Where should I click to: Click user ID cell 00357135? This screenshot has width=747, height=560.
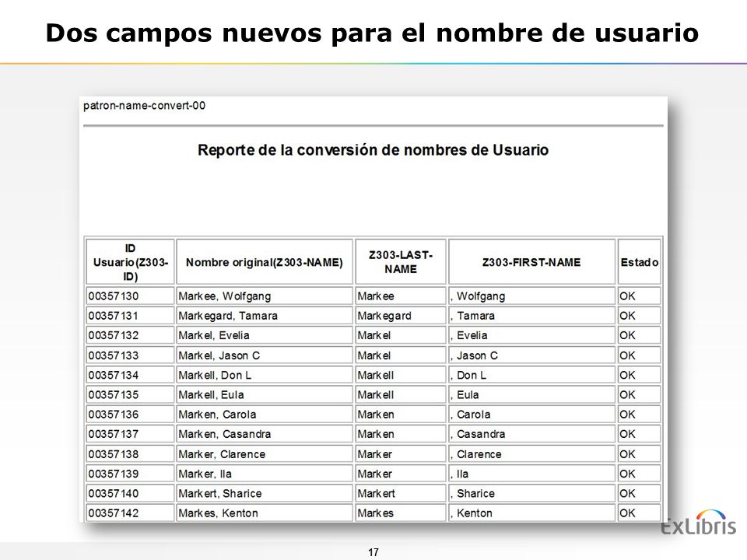pyautogui.click(x=131, y=395)
